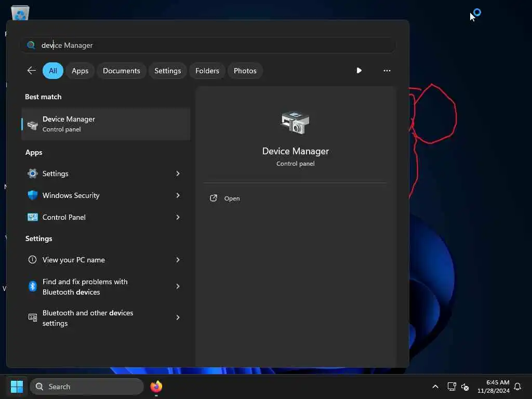This screenshot has width=532, height=399.
Task: Show more filters with the play arrow
Action: [359, 70]
